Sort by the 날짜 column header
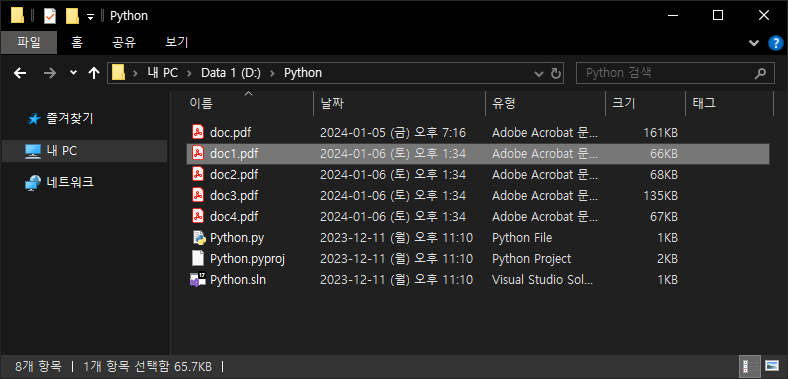 (400, 104)
